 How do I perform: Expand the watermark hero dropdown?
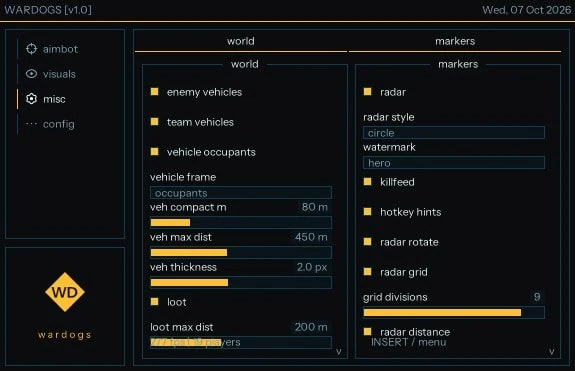click(x=454, y=163)
